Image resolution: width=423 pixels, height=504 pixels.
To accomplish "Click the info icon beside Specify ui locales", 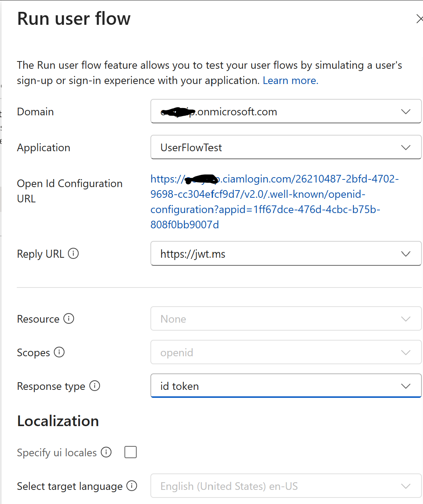I will pos(106,452).
